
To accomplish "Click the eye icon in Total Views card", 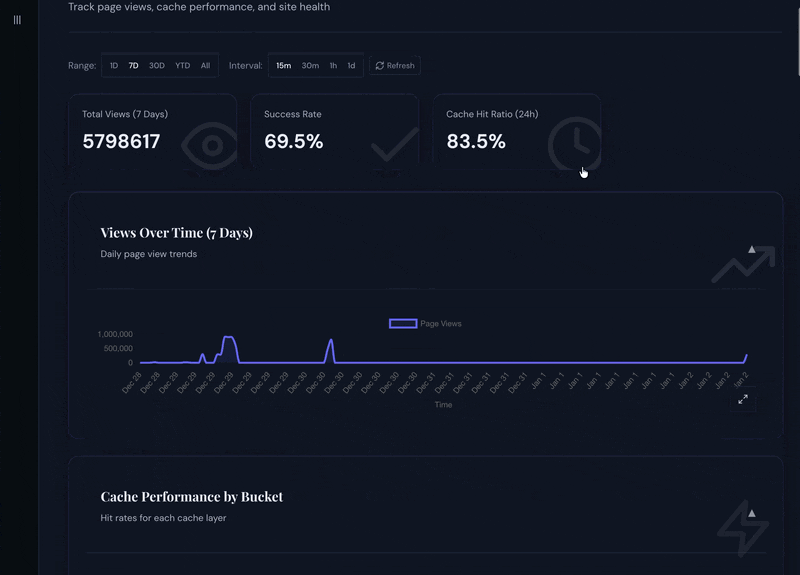I will (210, 145).
